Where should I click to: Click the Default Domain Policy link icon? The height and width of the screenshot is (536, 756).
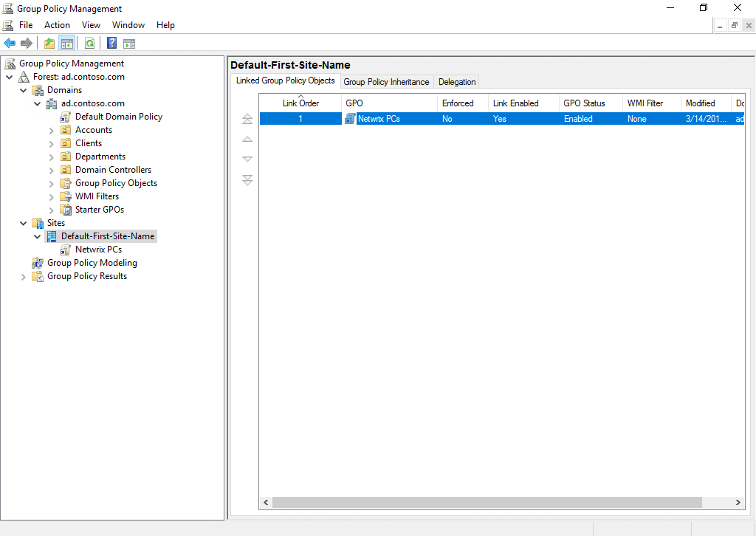[66, 117]
